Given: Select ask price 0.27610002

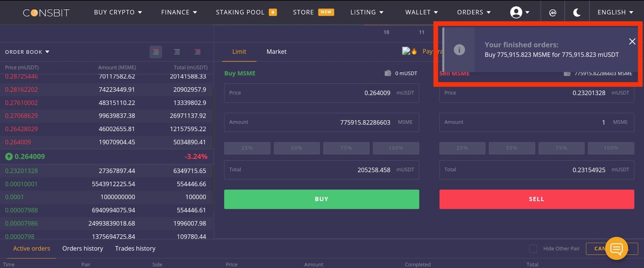Looking at the screenshot, I should [x=21, y=103].
